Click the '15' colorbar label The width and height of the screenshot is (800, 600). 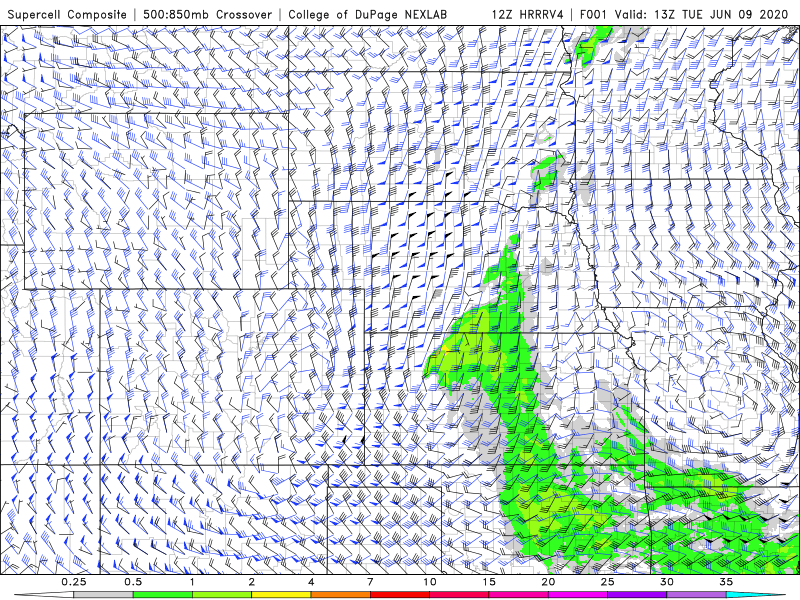pyautogui.click(x=489, y=582)
